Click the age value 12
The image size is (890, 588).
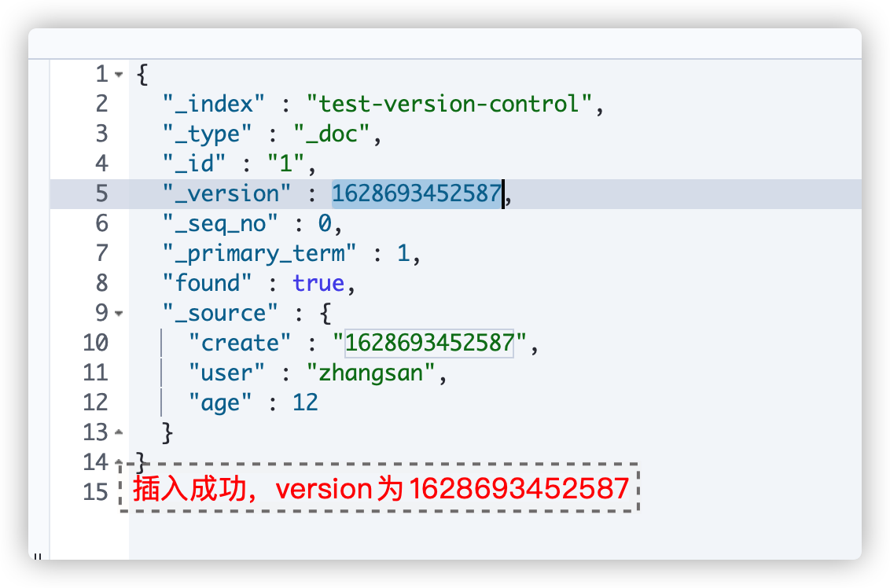tap(305, 402)
